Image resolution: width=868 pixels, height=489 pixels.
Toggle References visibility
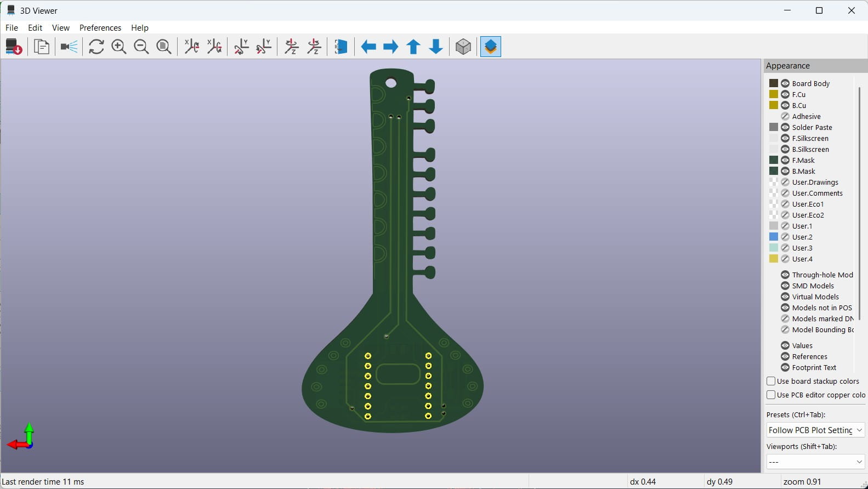(785, 356)
